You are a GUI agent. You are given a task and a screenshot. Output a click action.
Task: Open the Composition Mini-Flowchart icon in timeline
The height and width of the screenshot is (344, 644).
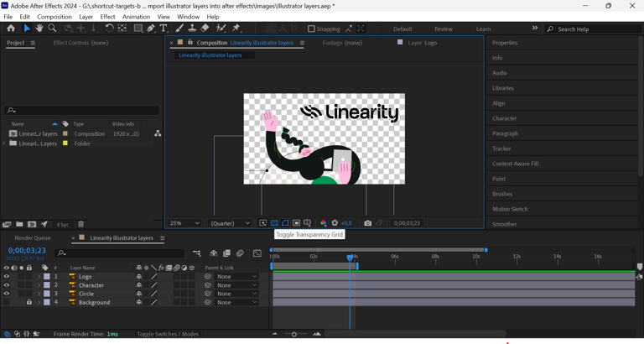(197, 253)
